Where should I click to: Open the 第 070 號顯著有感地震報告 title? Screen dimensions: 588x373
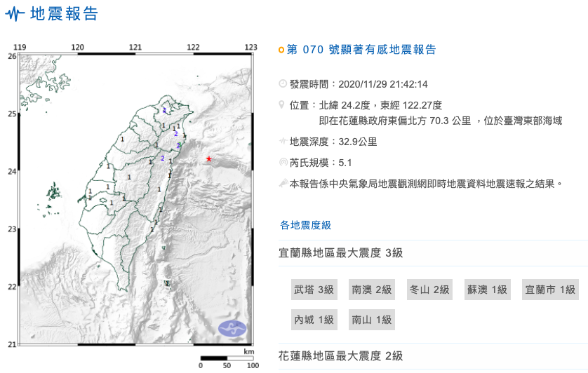click(x=361, y=50)
